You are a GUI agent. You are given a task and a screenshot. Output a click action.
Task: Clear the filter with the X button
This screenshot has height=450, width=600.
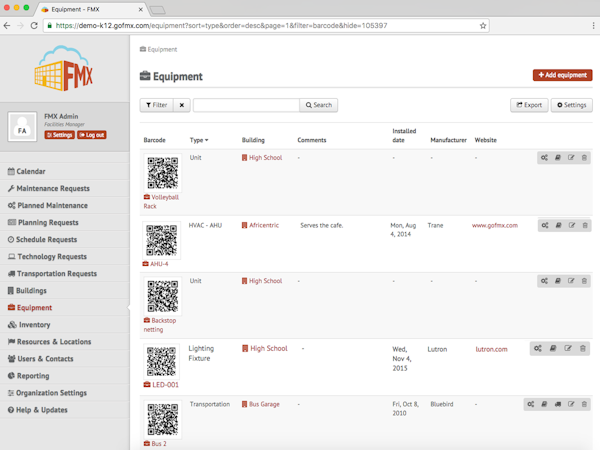(182, 105)
